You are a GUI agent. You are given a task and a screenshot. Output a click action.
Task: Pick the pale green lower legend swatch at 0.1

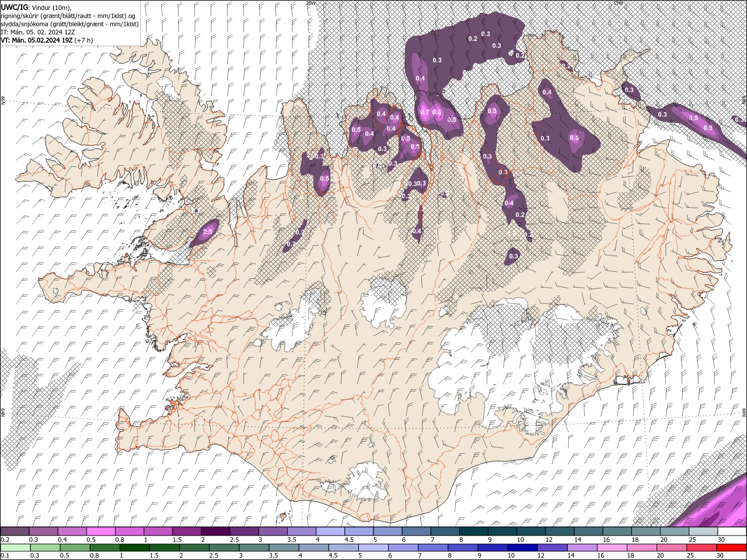coord(15,548)
